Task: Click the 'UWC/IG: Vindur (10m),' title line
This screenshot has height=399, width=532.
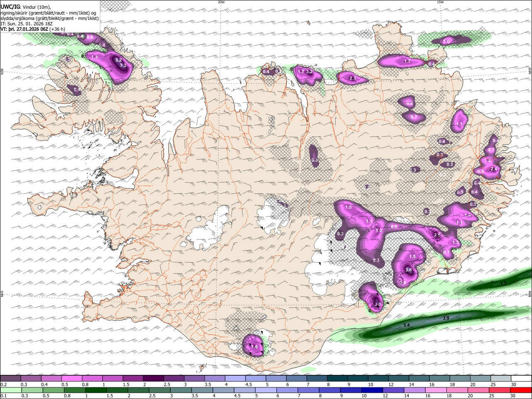Action: click(x=26, y=7)
